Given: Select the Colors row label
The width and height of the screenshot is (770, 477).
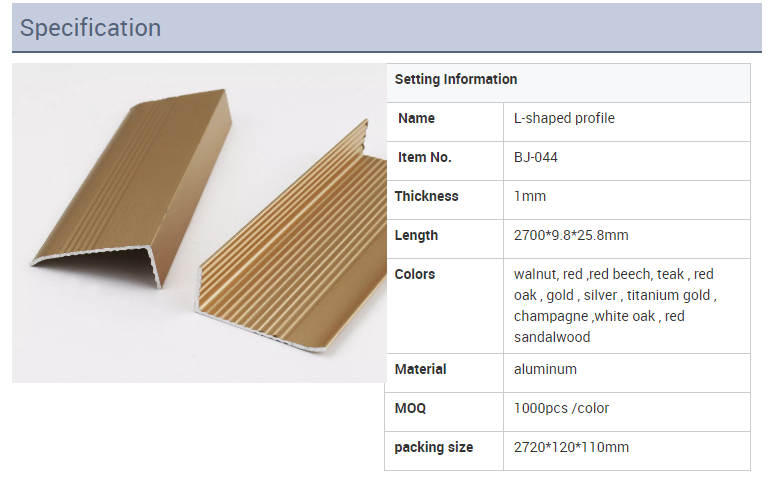Looking at the screenshot, I should 415,274.
